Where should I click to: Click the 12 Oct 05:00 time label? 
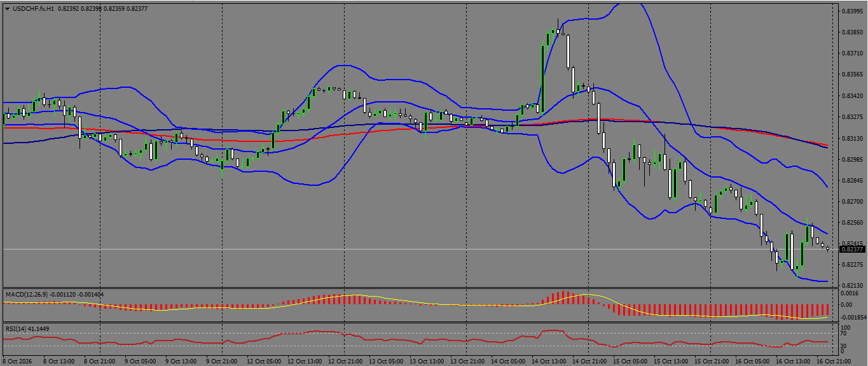264,361
